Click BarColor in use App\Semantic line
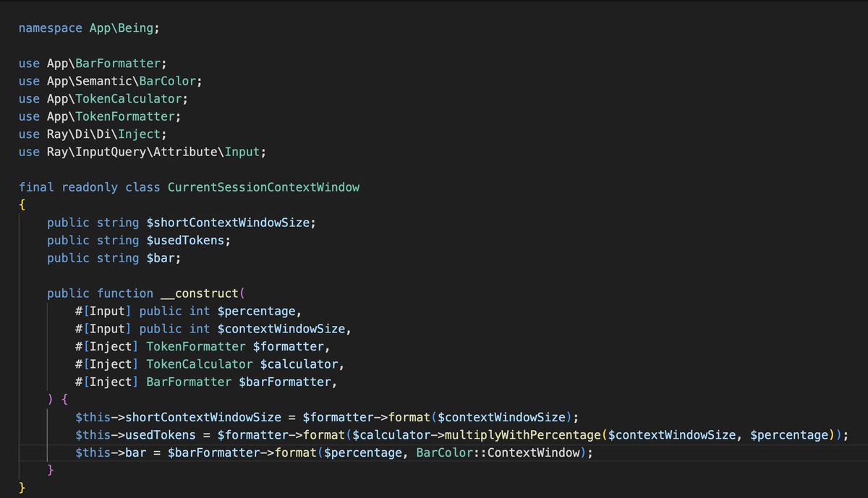868x498 pixels. (168, 81)
